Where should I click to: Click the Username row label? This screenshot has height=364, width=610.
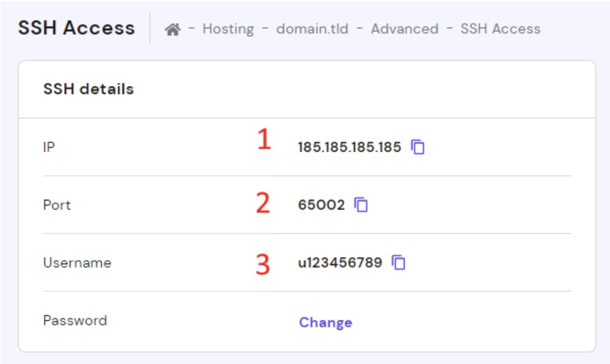(77, 263)
